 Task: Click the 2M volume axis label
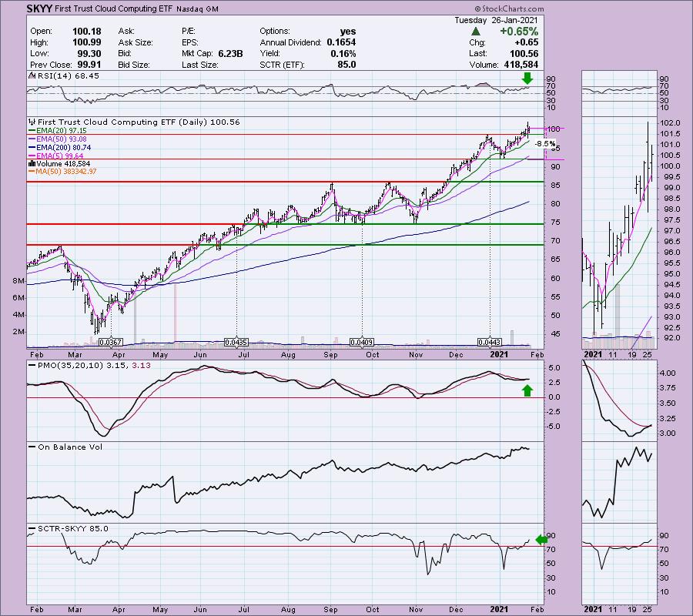[18, 332]
